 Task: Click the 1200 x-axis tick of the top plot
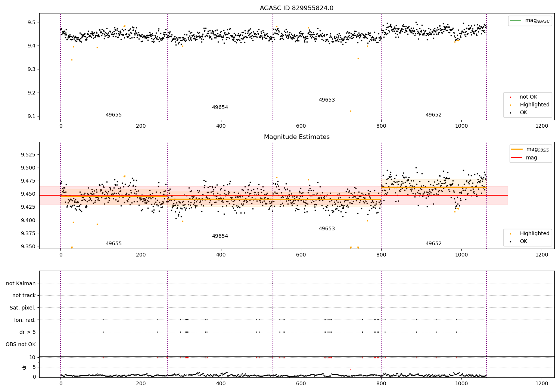point(542,126)
